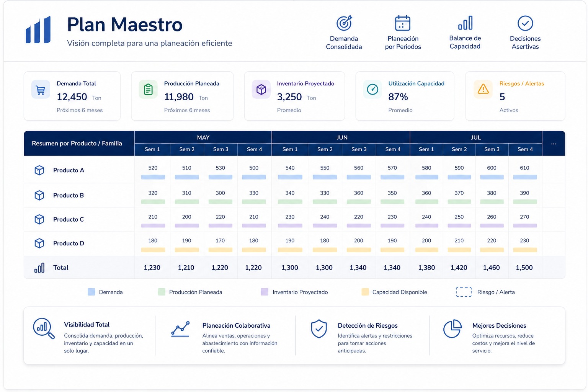
Task: Click the Detección de Riesgos shield icon
Action: click(319, 329)
